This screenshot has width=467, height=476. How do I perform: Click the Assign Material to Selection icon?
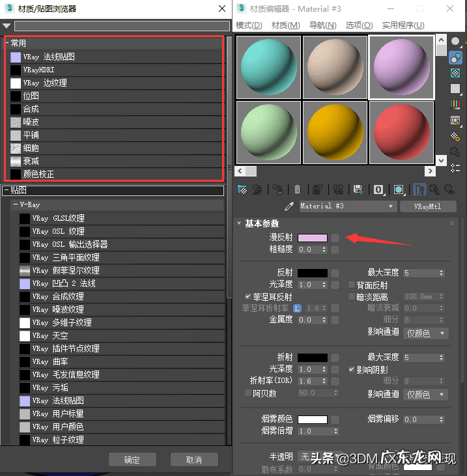coord(277,189)
